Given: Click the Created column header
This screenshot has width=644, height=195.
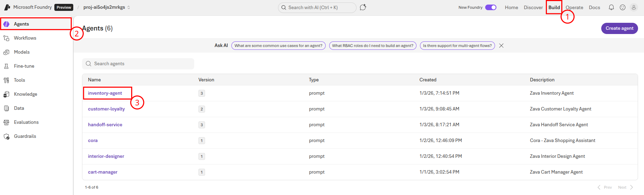Looking at the screenshot, I should coord(428,80).
